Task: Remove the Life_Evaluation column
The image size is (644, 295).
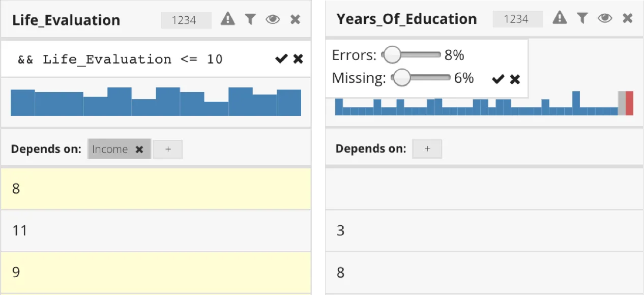Action: click(x=295, y=19)
